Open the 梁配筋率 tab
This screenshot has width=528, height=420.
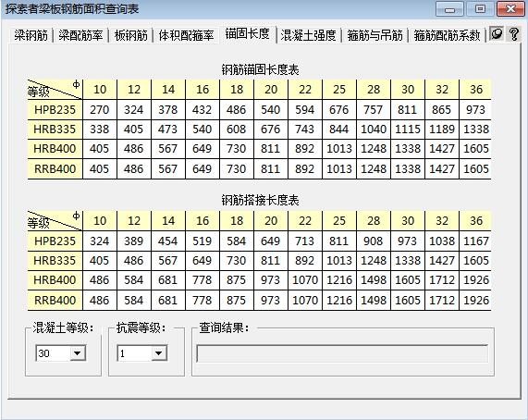80,35
